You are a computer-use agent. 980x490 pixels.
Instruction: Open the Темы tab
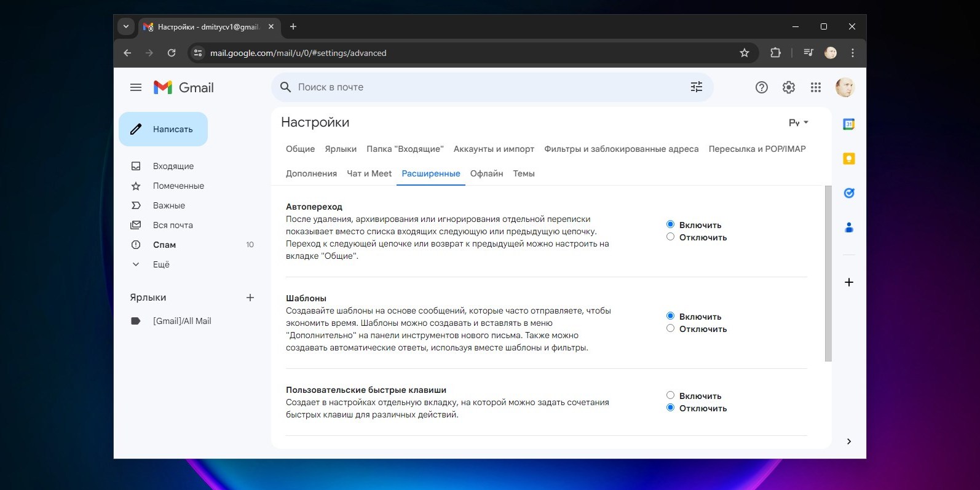pos(524,173)
